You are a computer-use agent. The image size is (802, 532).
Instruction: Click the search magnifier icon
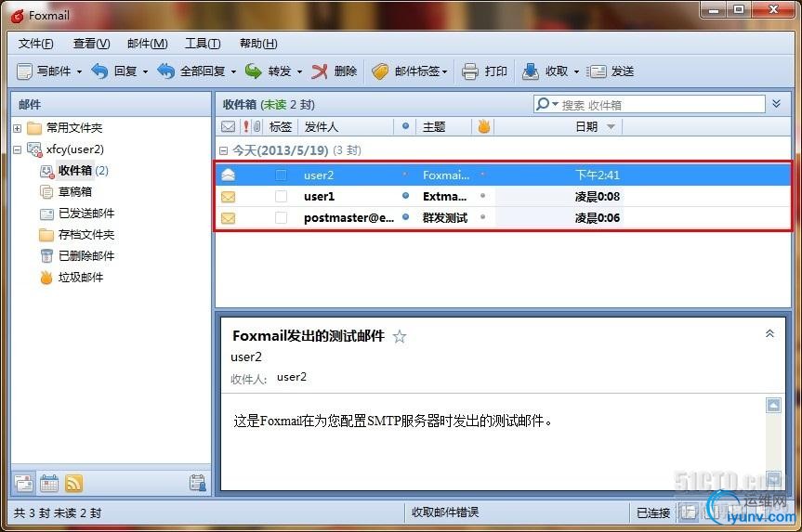pyautogui.click(x=543, y=104)
